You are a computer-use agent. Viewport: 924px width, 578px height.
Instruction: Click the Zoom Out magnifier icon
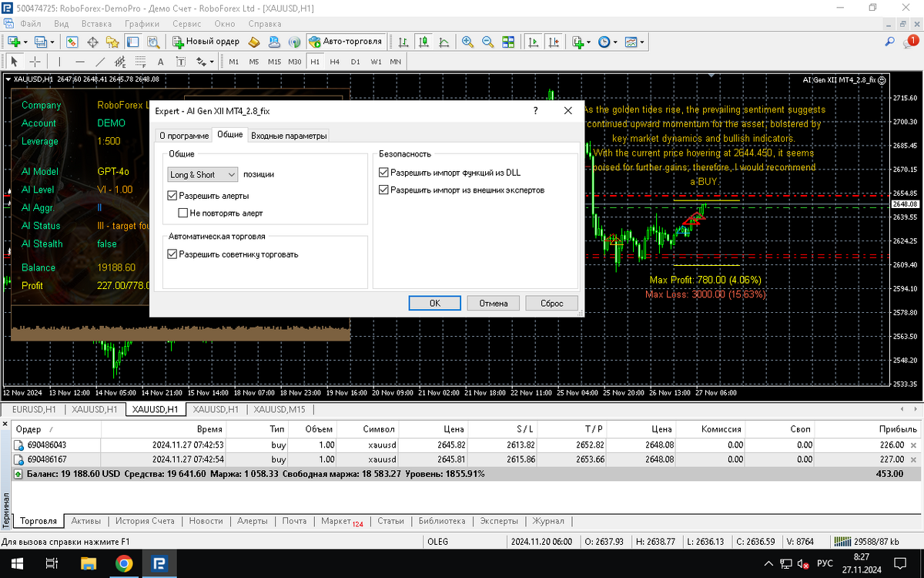click(487, 42)
